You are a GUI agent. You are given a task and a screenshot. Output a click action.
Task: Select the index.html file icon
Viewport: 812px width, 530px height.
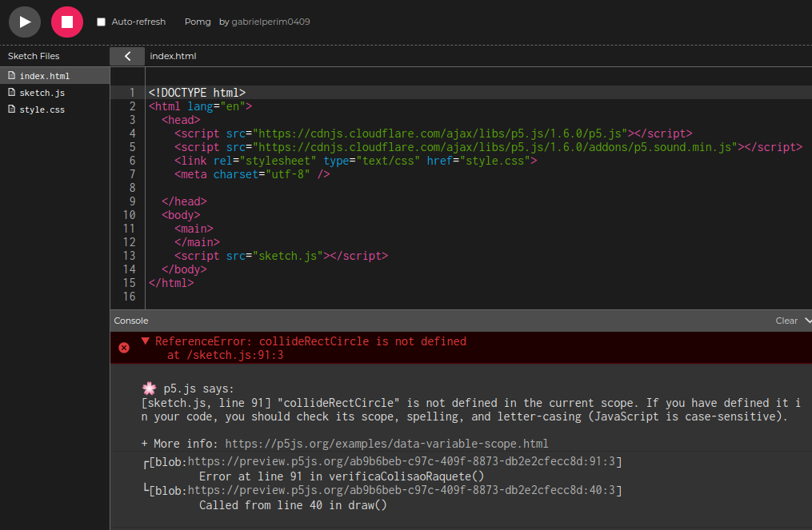[11, 76]
